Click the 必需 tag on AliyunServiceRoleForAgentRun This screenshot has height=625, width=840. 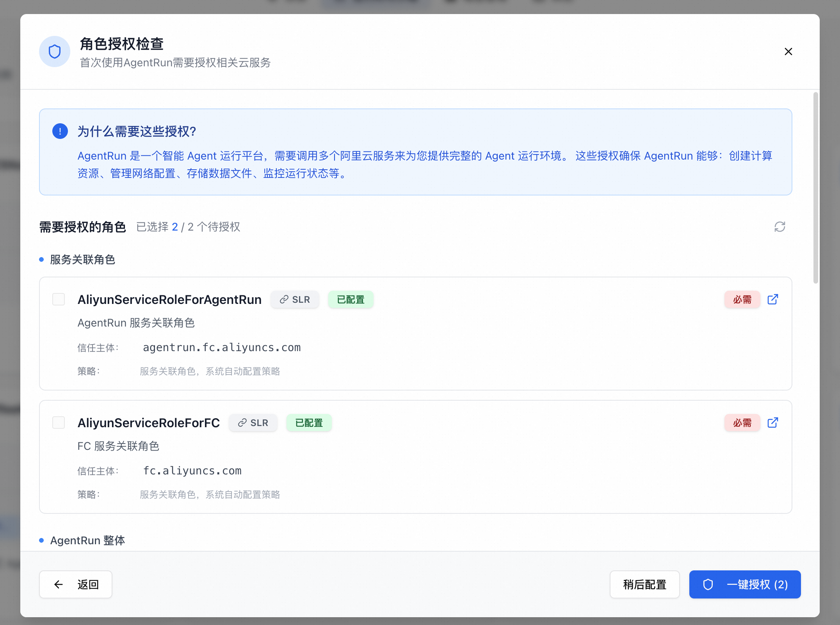point(742,300)
